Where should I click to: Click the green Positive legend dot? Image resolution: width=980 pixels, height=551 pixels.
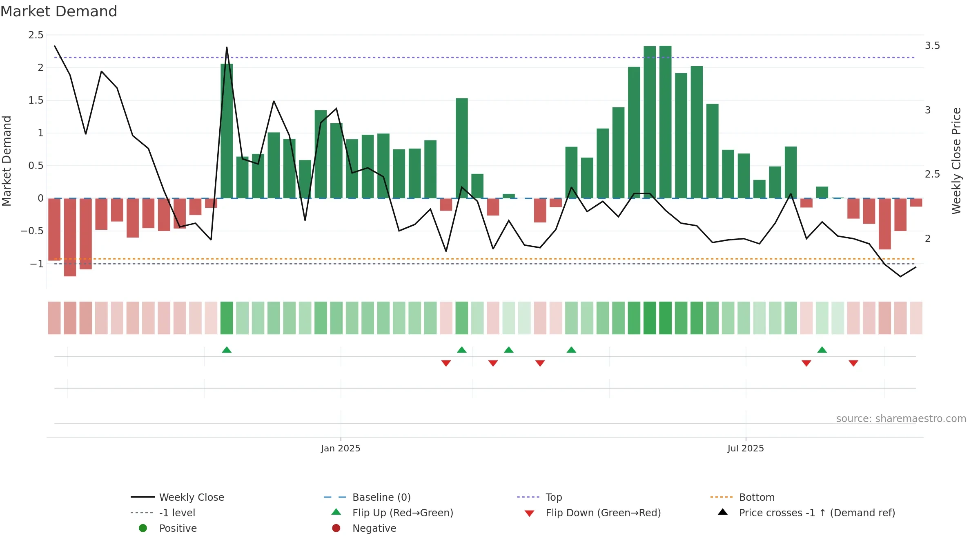[143, 528]
